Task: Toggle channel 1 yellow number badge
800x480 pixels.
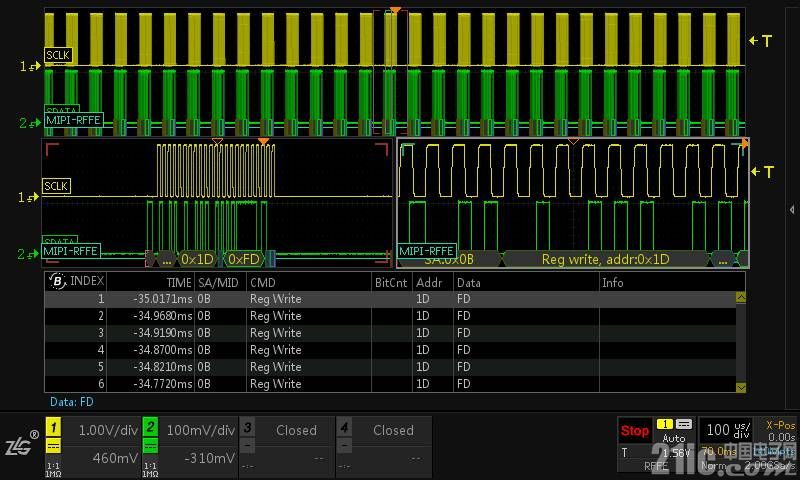Action: click(x=54, y=427)
